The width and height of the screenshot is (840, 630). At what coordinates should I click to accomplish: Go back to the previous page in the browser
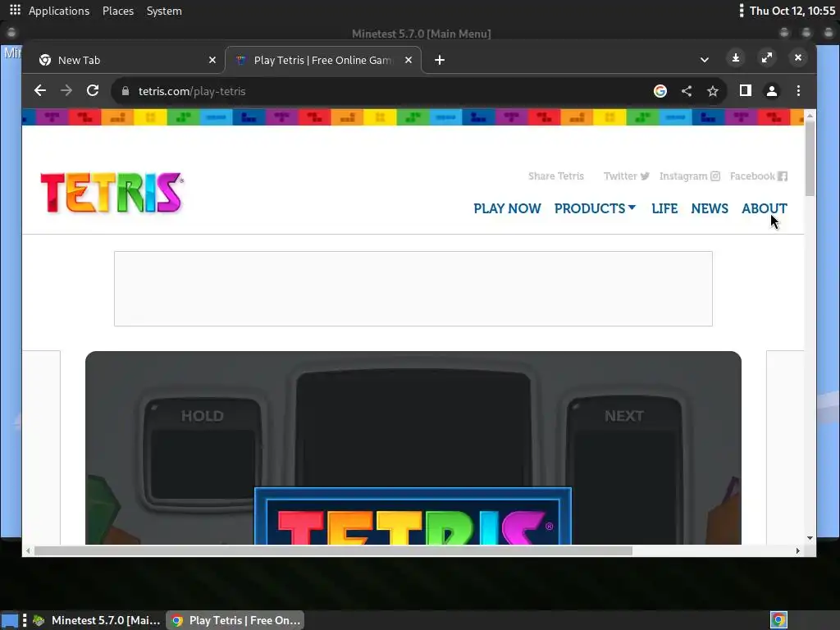(x=40, y=90)
